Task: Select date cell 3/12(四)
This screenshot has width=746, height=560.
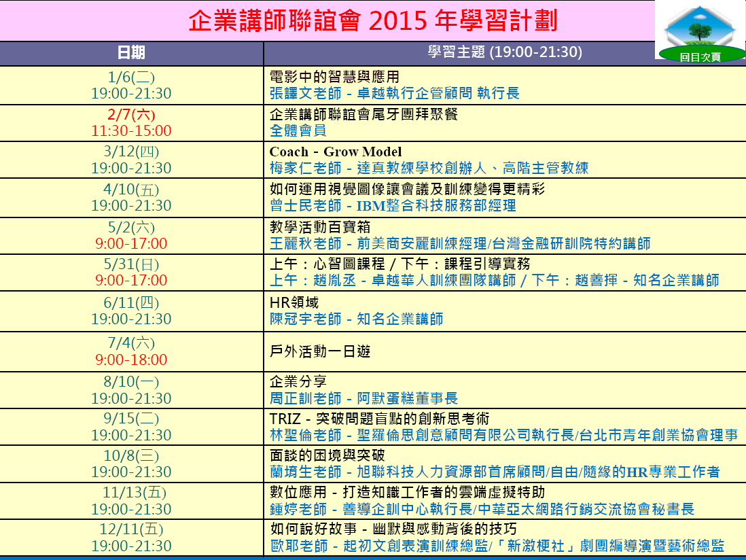Action: coord(131,152)
